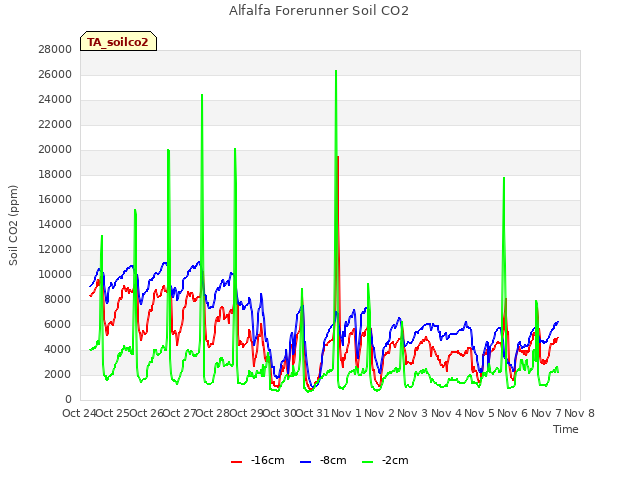The width and height of the screenshot is (640, 480).
Task: Click the 0 y-axis tick label
Action: coord(68,400)
